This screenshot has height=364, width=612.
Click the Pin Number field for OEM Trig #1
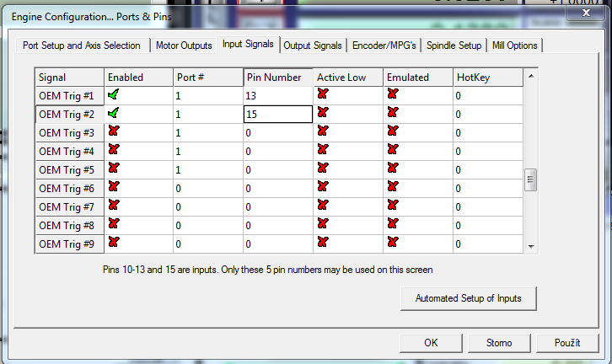coord(277,95)
